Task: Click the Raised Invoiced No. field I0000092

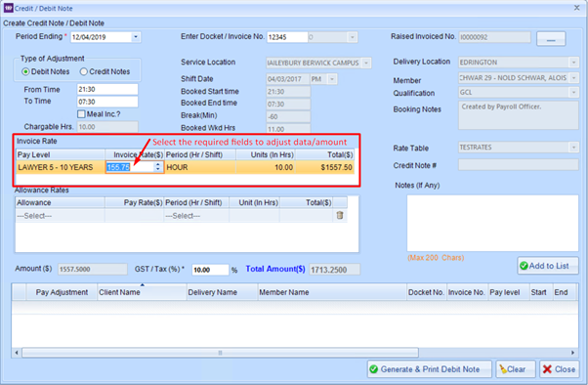Action: pyautogui.click(x=494, y=37)
